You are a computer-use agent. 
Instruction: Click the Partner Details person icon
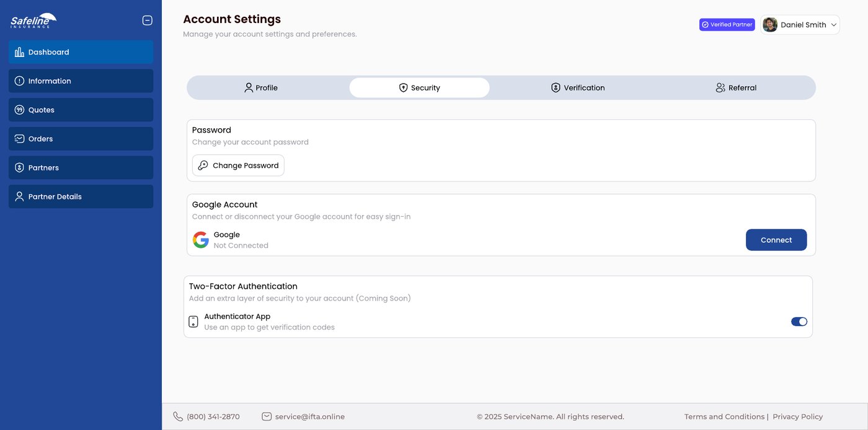pos(19,196)
